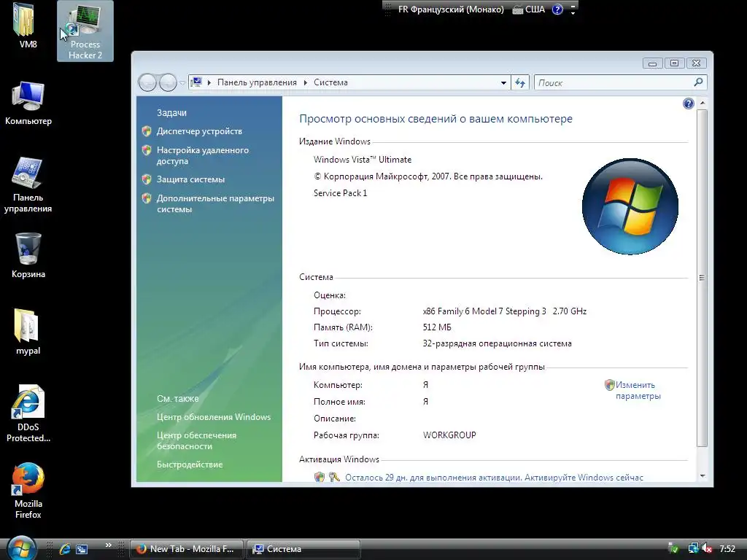Go back with the Back arrow button
This screenshot has width=747, height=560.
pyautogui.click(x=147, y=83)
